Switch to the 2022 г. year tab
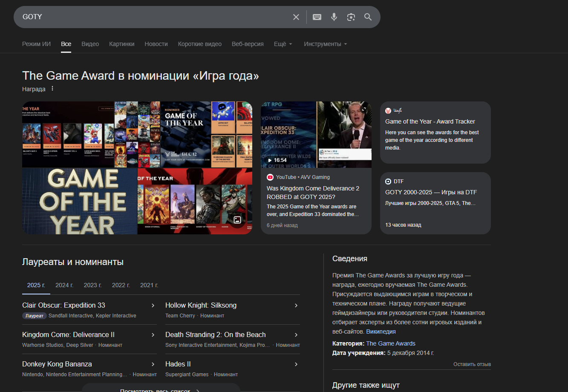Viewport: 568px width, 392px height. (121, 285)
